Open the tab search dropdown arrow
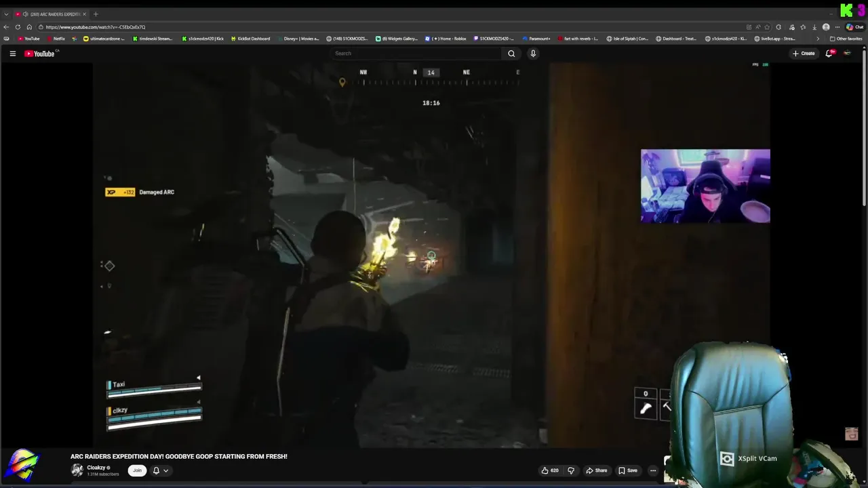Image resolution: width=868 pixels, height=488 pixels. (6, 14)
